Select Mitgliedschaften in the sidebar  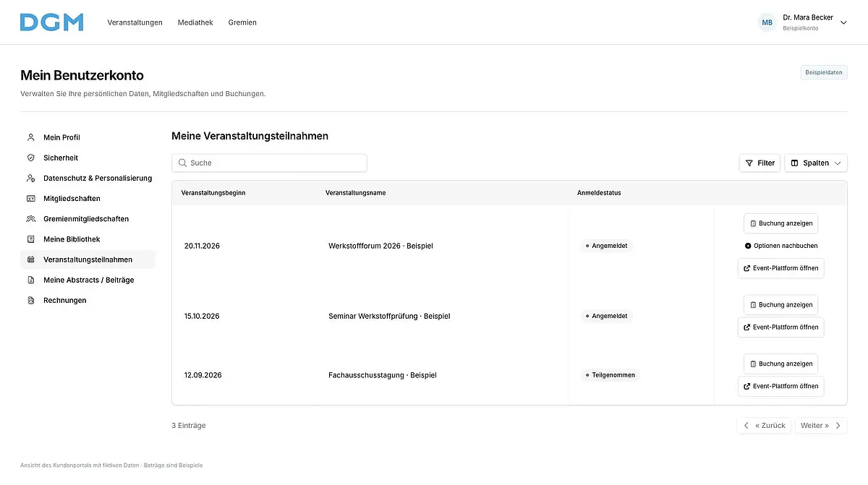88,198
